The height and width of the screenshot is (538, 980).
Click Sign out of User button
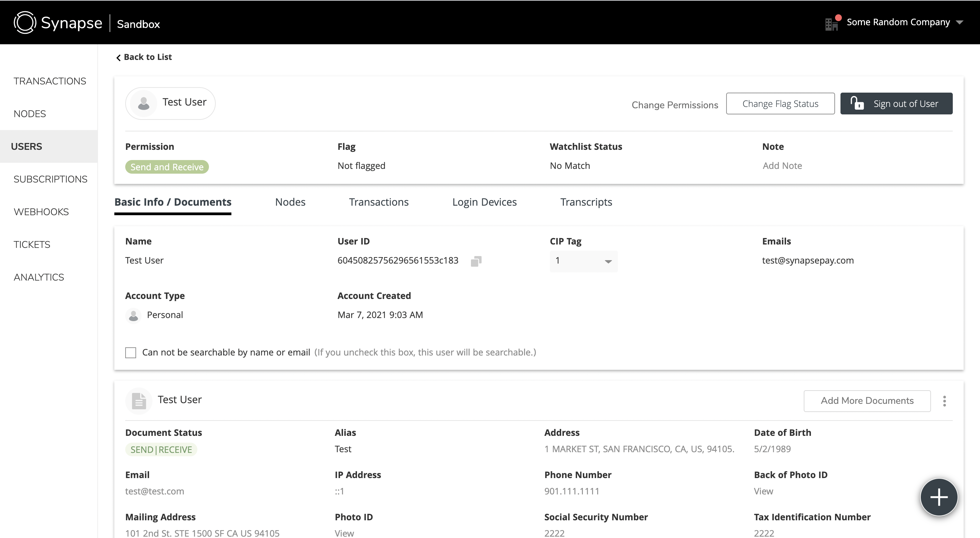click(896, 104)
